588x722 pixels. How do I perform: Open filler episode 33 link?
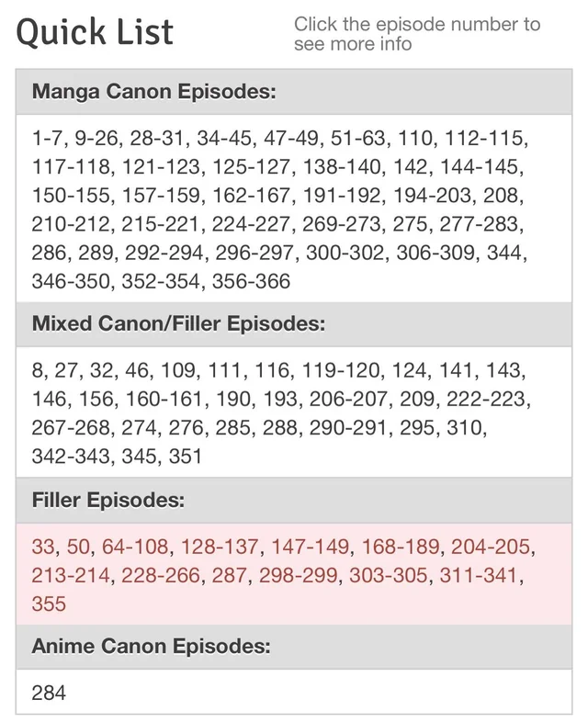[43, 547]
